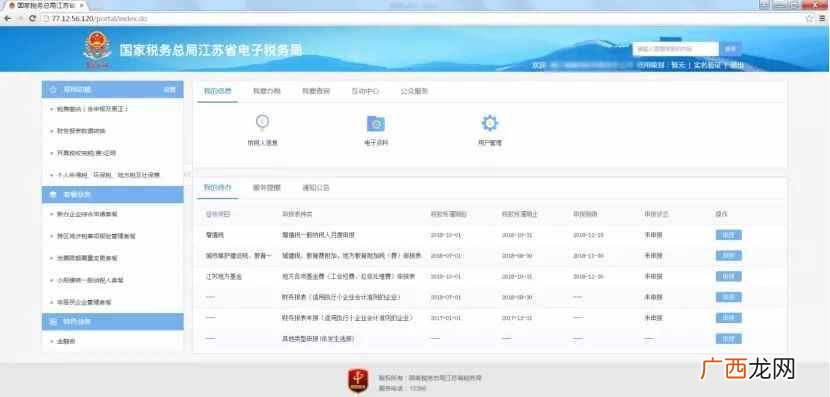
Task: Click the 实名验证 link in the header
Action: point(708,65)
